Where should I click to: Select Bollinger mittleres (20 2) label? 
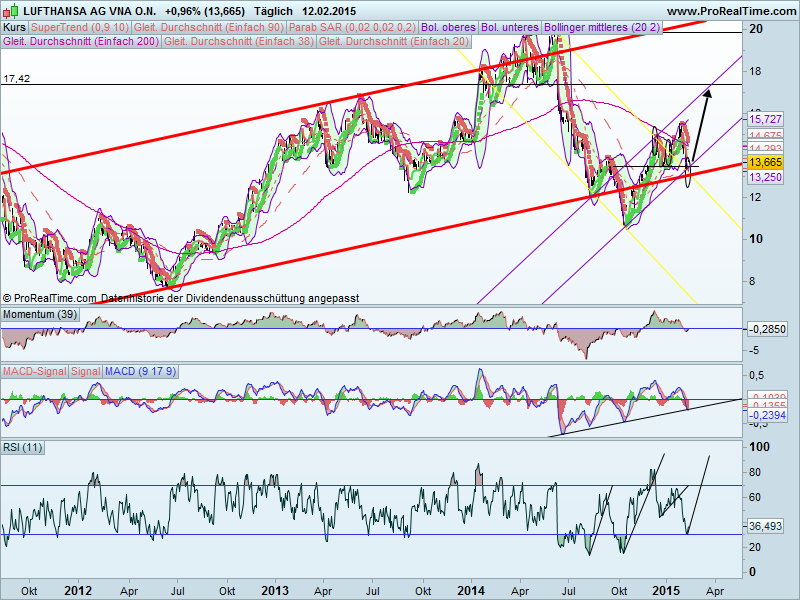tap(602, 27)
